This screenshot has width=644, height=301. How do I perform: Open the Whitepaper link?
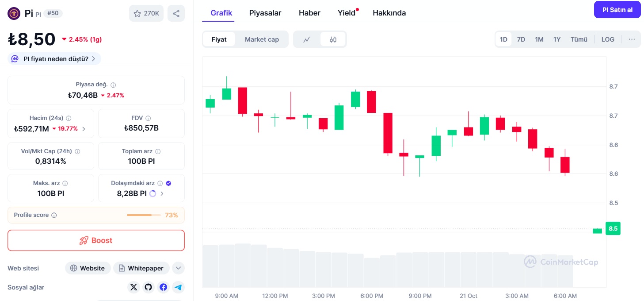[x=141, y=268]
